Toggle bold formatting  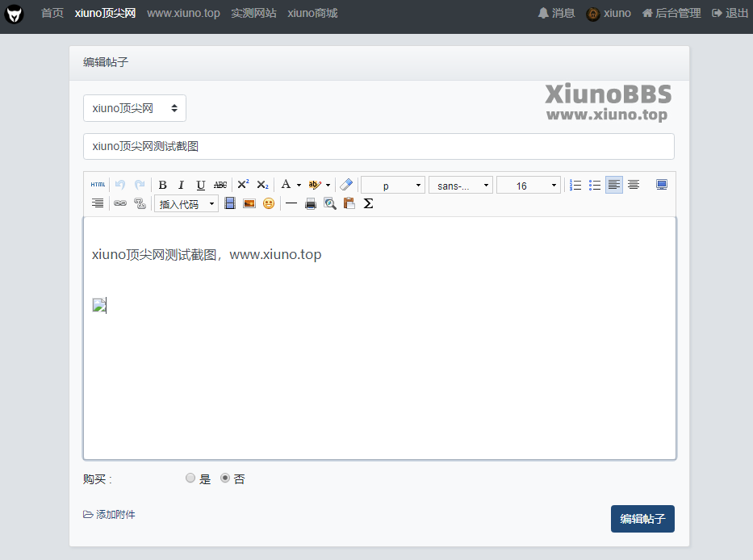click(x=163, y=185)
